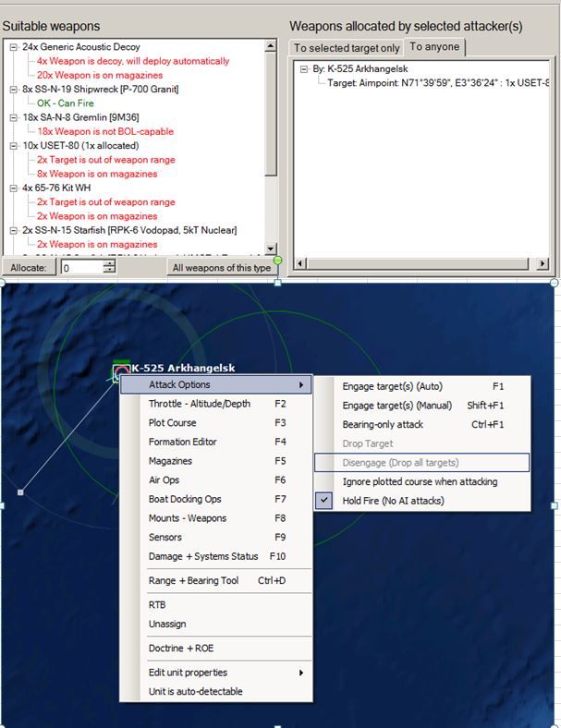Increase allocate quantity with up spinner arrow

tap(110, 264)
